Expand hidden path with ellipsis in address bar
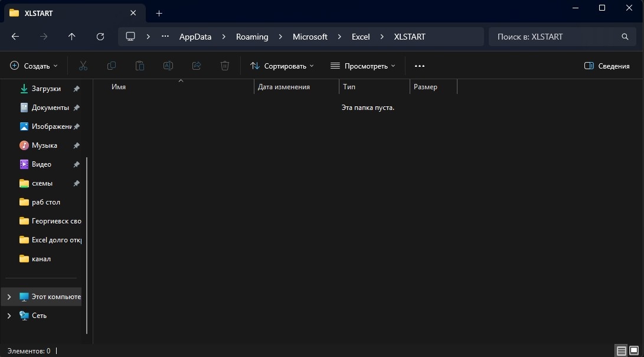Viewport: 644px width, 357px height. (x=165, y=37)
